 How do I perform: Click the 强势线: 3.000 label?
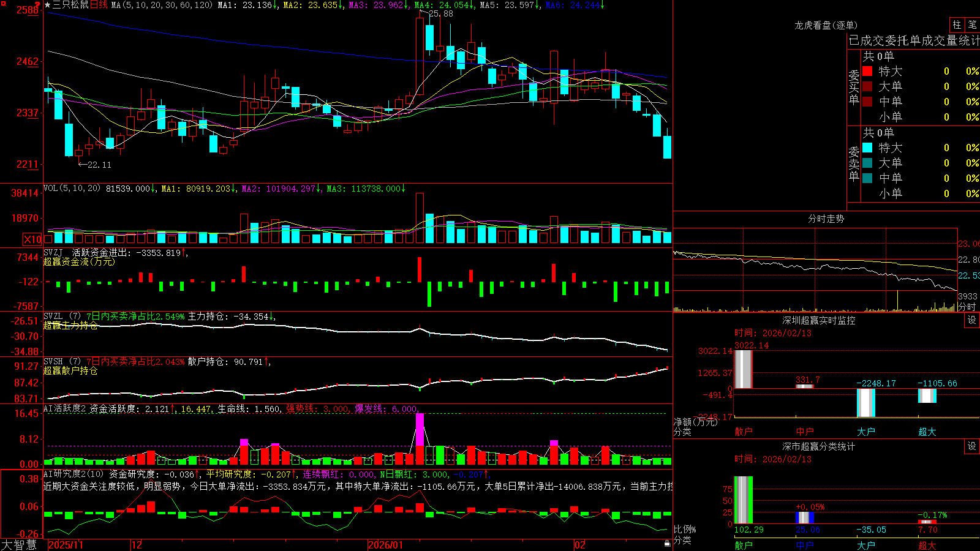coord(318,409)
